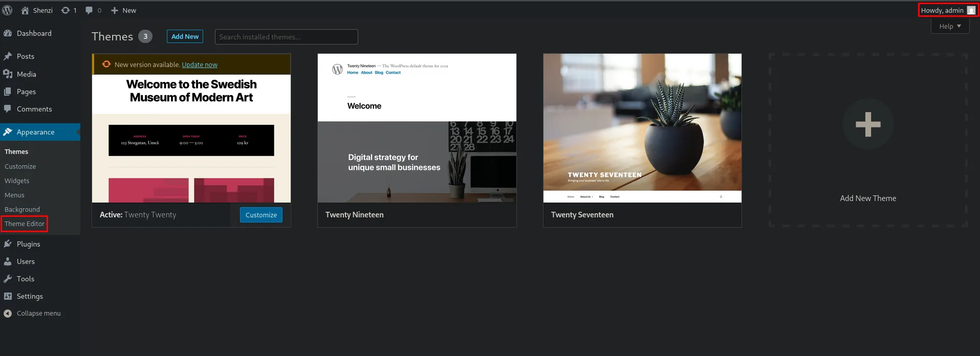Select Widgets submenu item
980x356 pixels.
tap(17, 181)
